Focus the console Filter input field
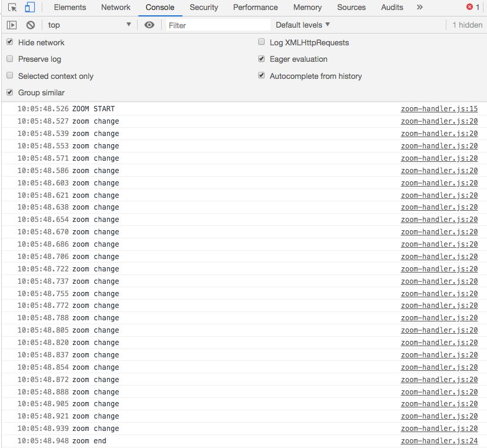This screenshot has height=448, width=487. pyautogui.click(x=218, y=25)
